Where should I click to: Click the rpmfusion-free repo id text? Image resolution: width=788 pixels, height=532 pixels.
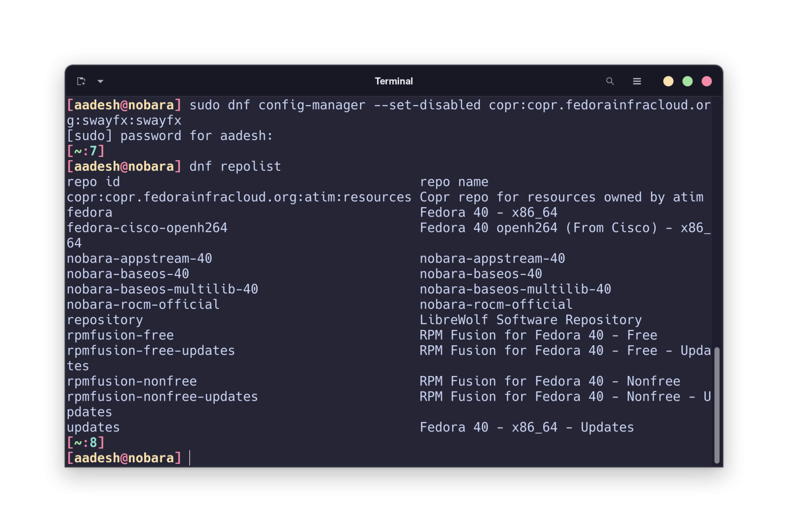coord(120,335)
